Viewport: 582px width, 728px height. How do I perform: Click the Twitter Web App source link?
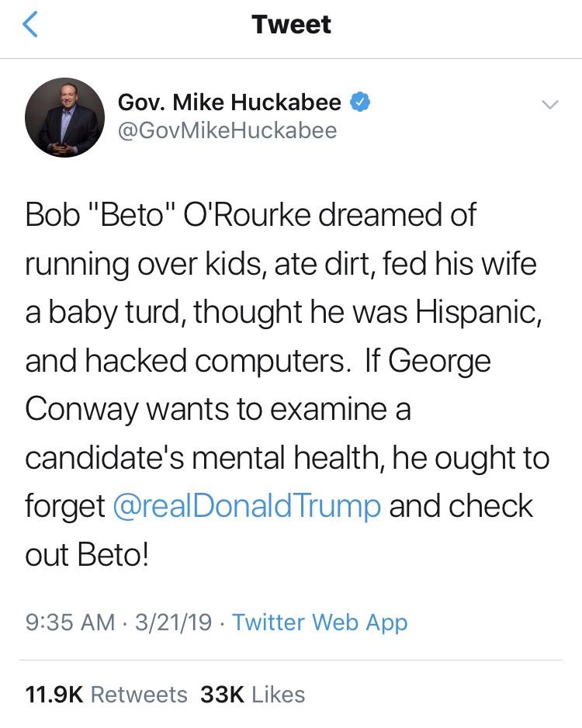[x=320, y=622]
